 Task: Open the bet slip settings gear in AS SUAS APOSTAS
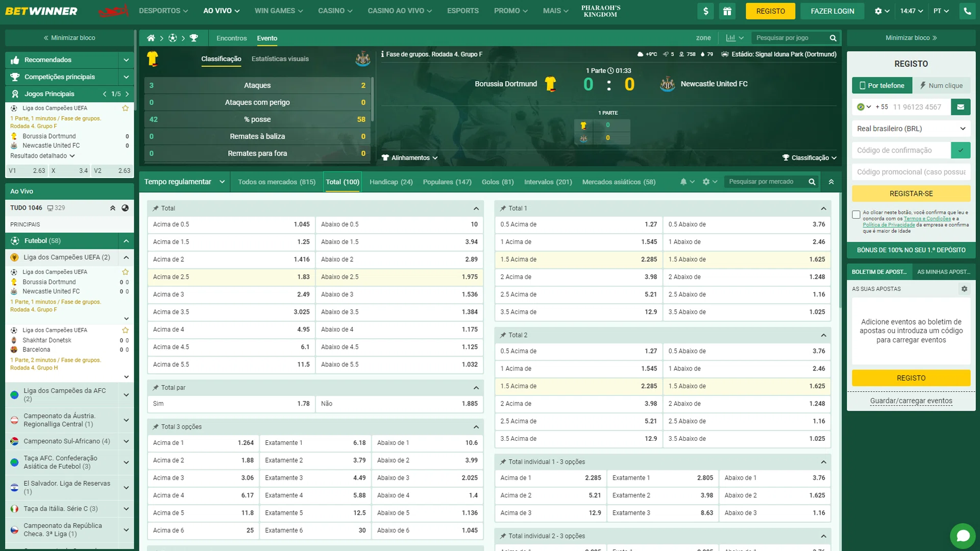coord(964,289)
